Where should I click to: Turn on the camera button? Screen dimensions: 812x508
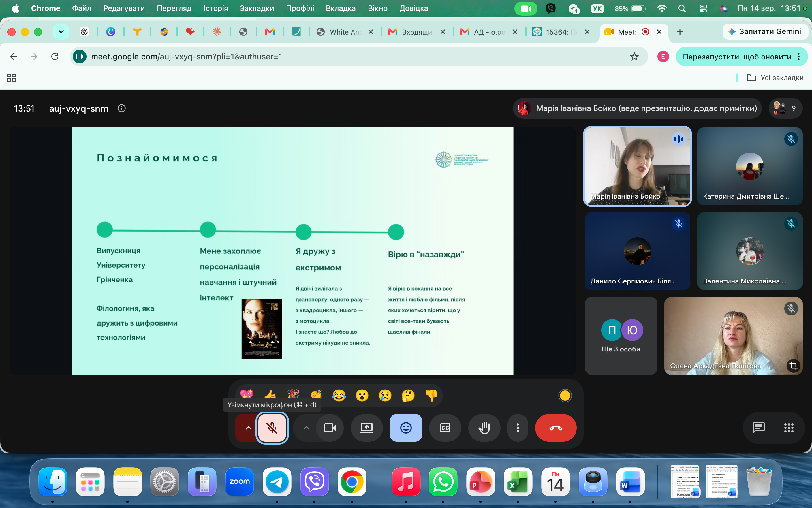(x=330, y=428)
